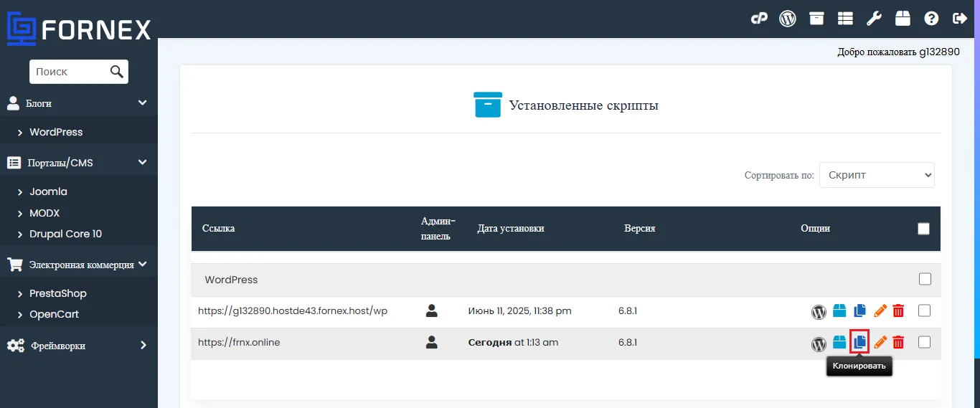This screenshot has height=408, width=980.
Task: Open Joomla in the sidebar
Action: 48,191
